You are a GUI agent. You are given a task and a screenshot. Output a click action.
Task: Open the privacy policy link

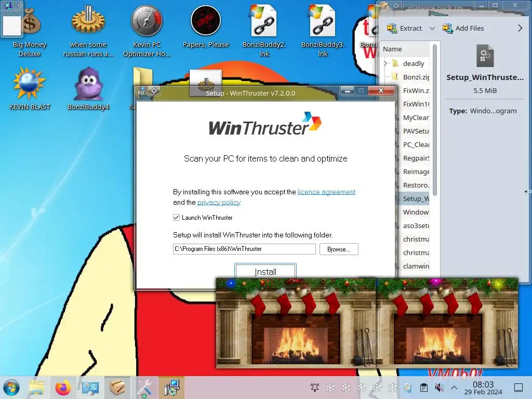coord(219,202)
